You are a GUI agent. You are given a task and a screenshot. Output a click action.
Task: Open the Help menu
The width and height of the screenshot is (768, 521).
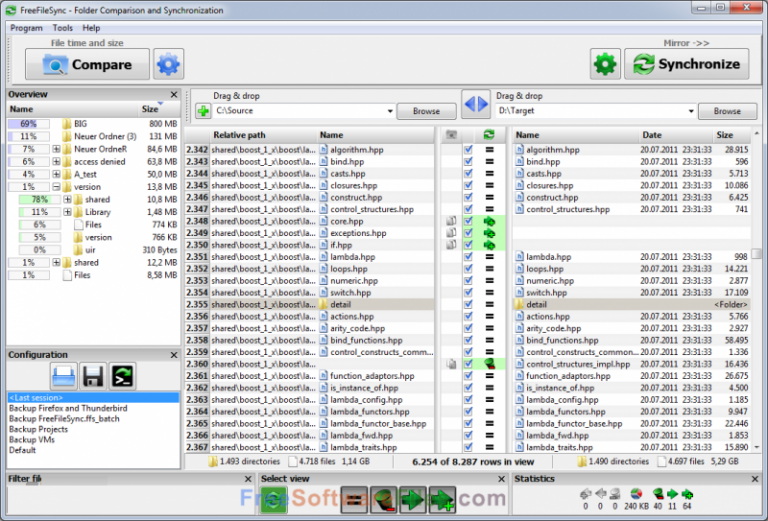(x=91, y=28)
